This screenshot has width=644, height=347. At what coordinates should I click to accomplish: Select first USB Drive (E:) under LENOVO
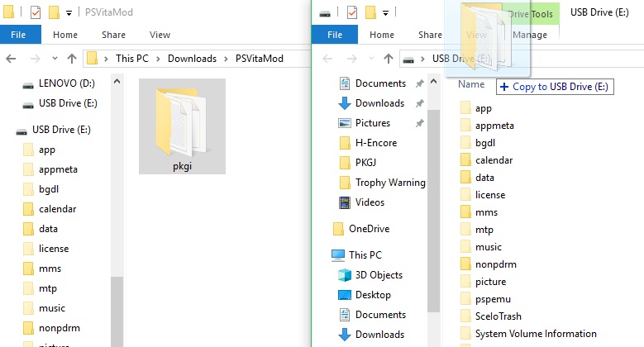coord(60,103)
